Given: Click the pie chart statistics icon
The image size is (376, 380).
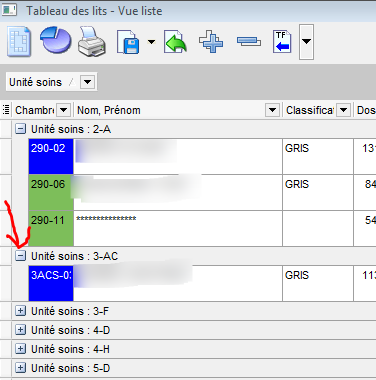Looking at the screenshot, I should point(56,41).
